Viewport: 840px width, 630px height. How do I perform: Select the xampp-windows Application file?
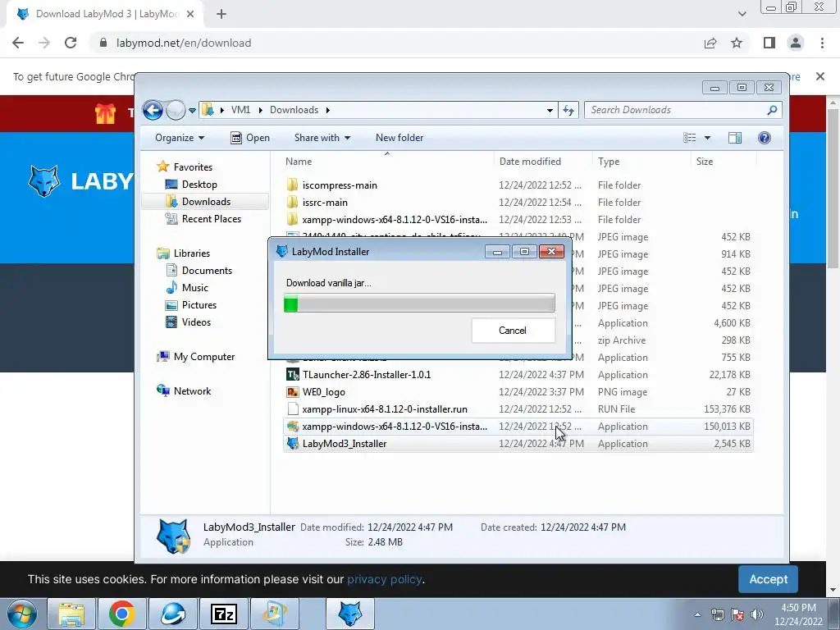(518, 427)
